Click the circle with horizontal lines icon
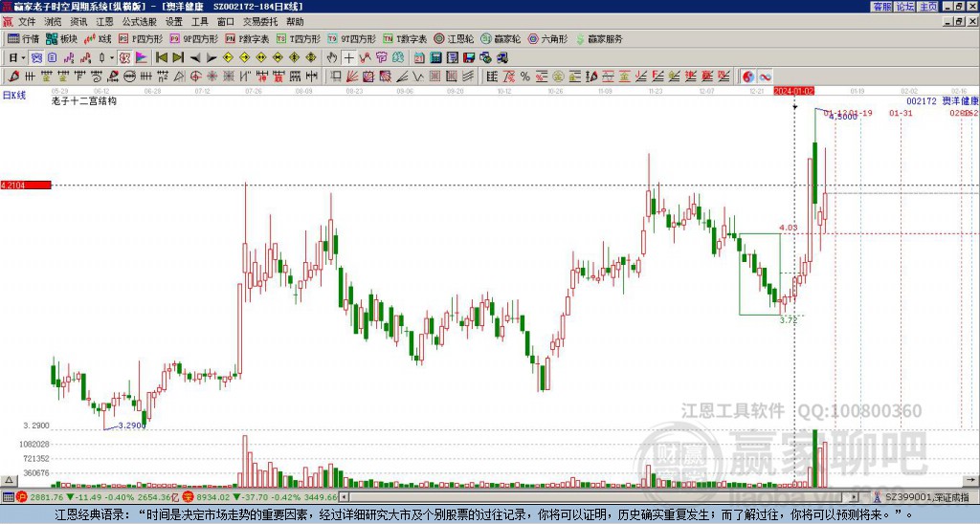This screenshot has width=980, height=524. 129,76
